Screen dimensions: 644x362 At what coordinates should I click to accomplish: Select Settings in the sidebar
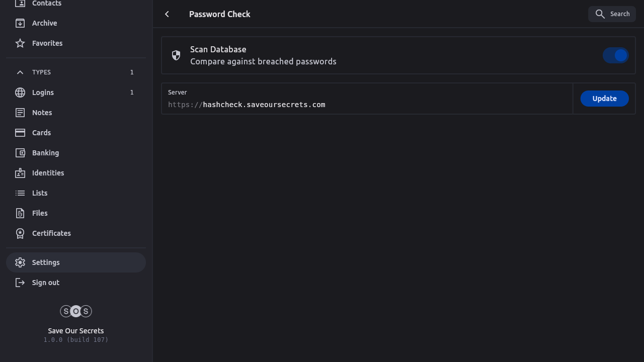tap(46, 262)
